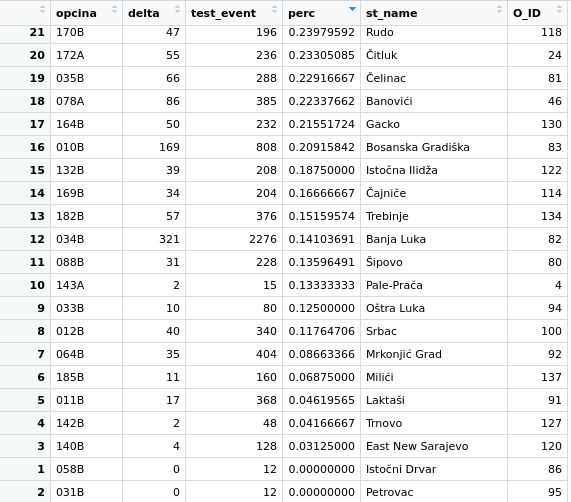This screenshot has width=571, height=502.
Task: Click the delta column sort icon
Action: click(x=177, y=9)
